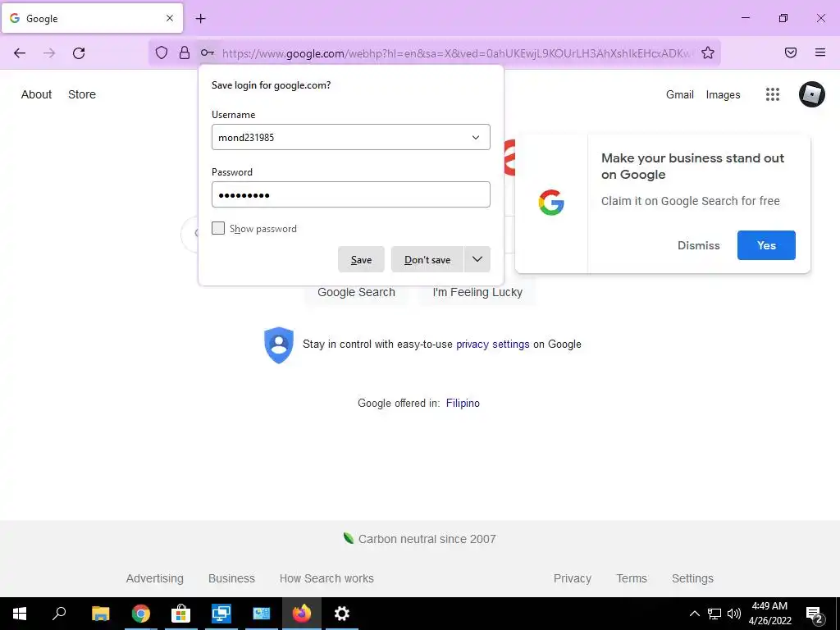Open the Don't save options arrow

click(x=477, y=259)
